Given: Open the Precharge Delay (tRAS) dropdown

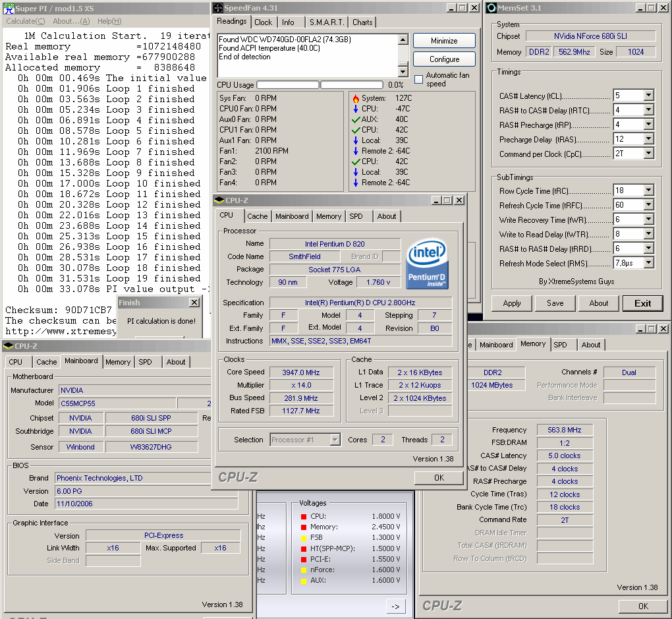Looking at the screenshot, I should [648, 139].
